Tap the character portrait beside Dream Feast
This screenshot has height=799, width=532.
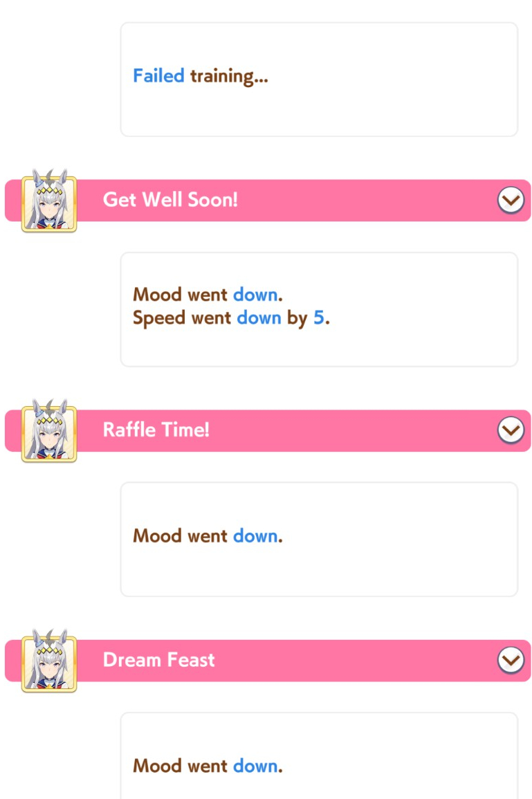[x=49, y=661]
